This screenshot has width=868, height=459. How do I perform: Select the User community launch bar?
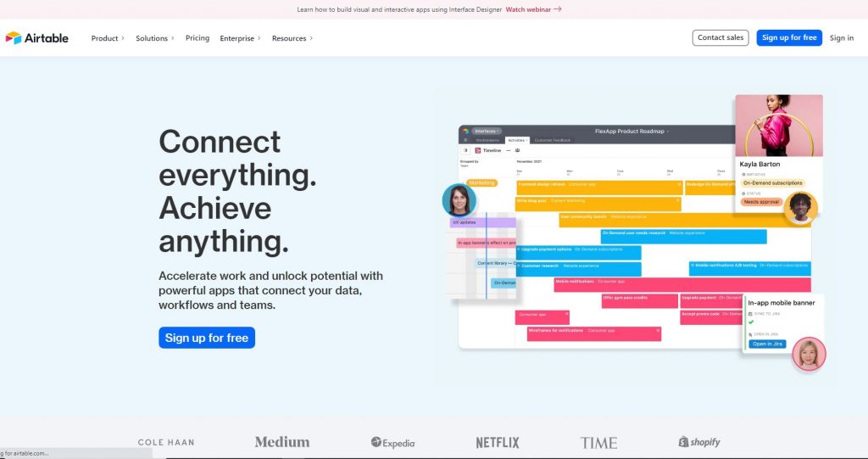pos(685,220)
